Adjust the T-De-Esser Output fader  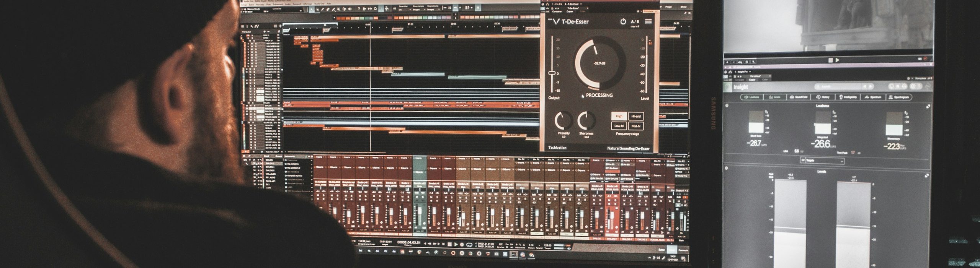[552, 73]
